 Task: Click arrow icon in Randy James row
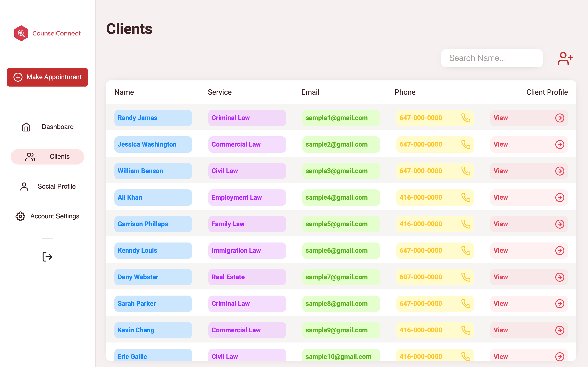coord(560,118)
